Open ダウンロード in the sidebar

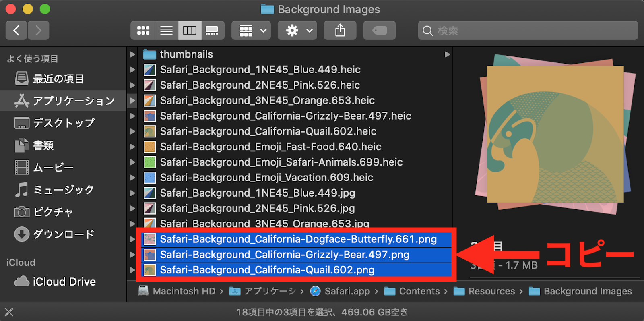coord(63,234)
